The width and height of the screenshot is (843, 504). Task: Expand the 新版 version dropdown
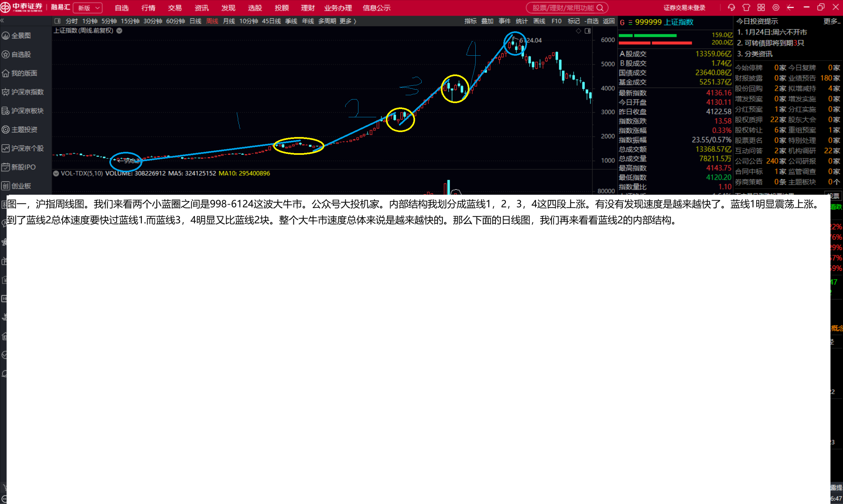point(88,8)
